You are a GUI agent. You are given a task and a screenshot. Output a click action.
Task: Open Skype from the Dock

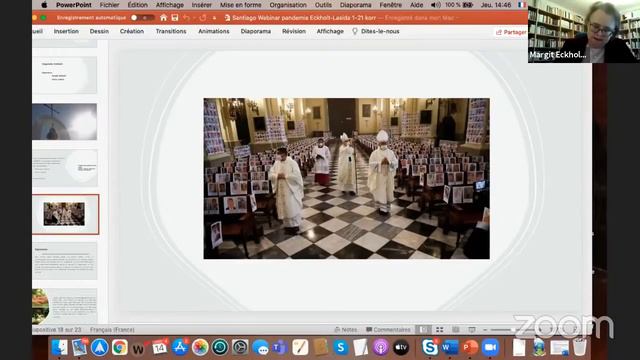point(430,347)
